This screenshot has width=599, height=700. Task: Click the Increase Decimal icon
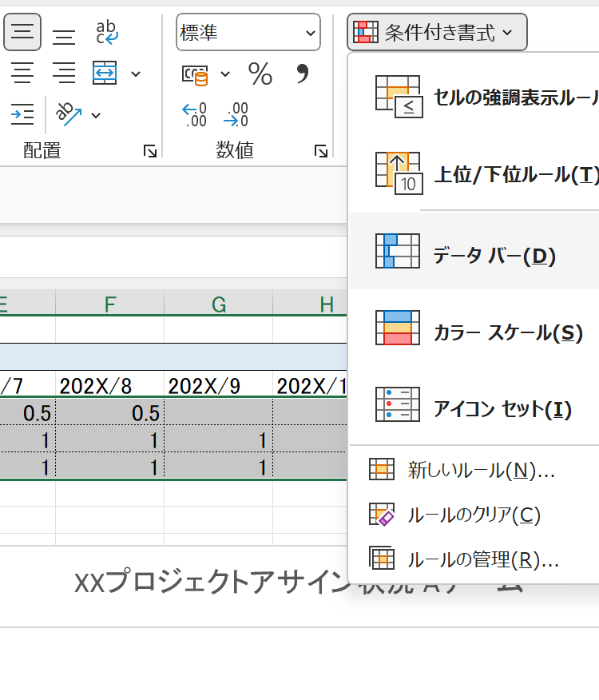point(196,114)
